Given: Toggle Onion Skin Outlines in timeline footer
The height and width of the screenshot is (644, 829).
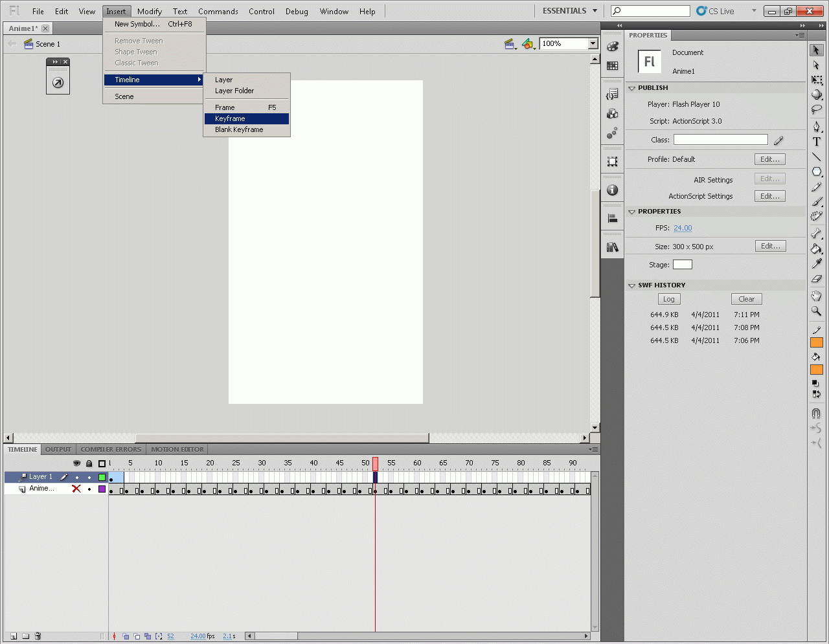Looking at the screenshot, I should pos(137,636).
